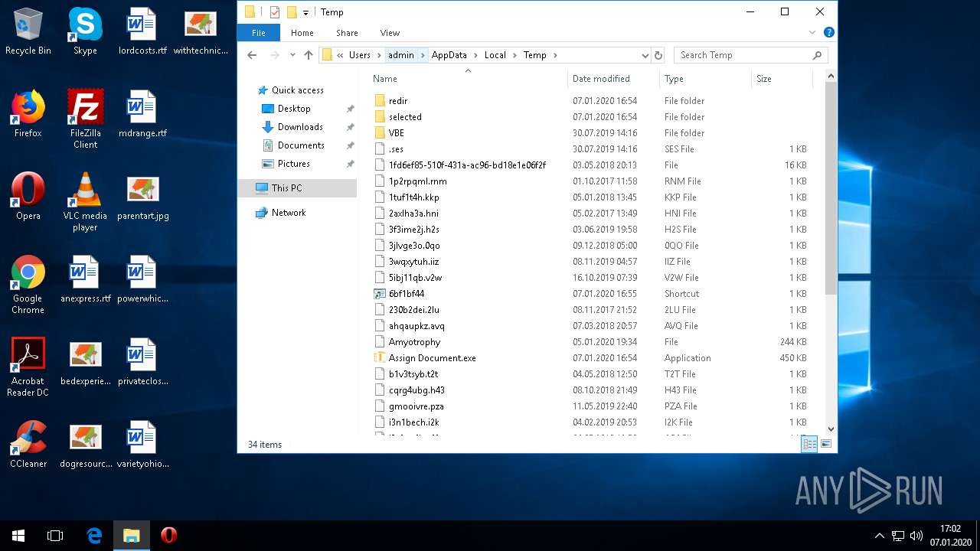Open dogresourc image file on desktop

(85, 445)
